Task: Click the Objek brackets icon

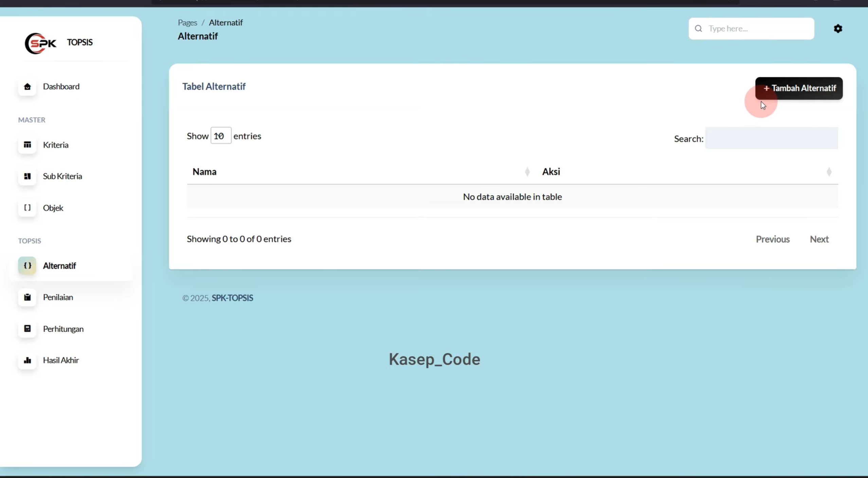Action: [28, 208]
